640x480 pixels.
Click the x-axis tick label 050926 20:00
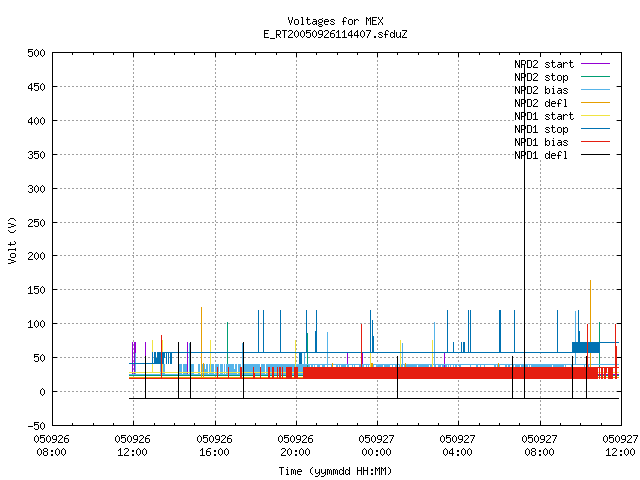[296, 446]
